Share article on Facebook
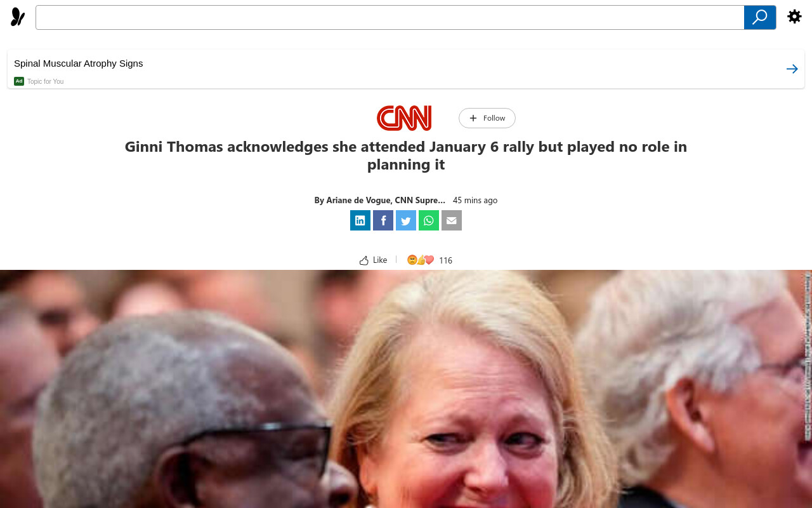812x508 pixels. (x=383, y=220)
